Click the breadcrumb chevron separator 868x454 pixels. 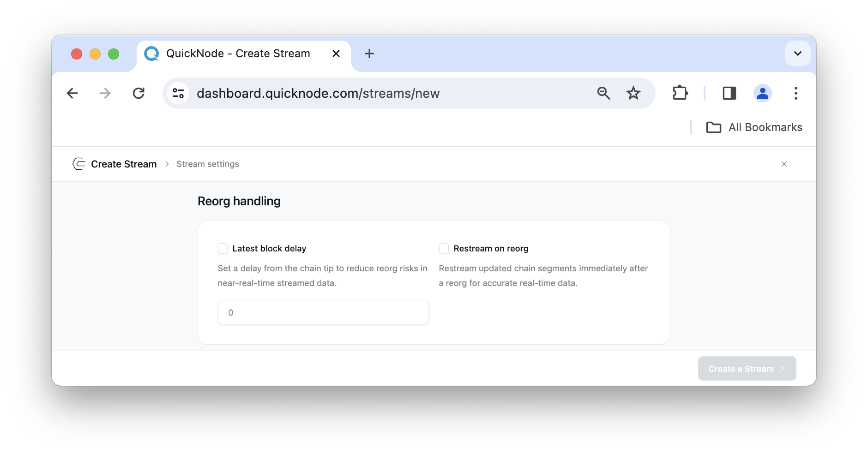[x=167, y=164]
